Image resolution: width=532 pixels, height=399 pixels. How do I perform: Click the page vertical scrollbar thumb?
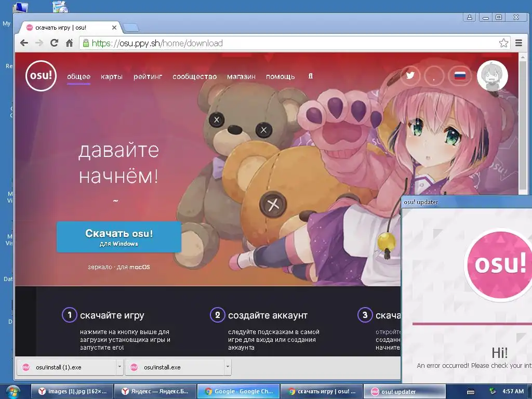(x=522, y=126)
